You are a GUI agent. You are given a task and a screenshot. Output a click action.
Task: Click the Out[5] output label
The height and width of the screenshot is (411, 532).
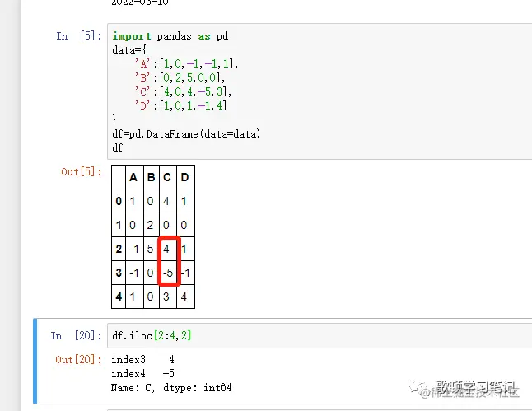(x=82, y=172)
